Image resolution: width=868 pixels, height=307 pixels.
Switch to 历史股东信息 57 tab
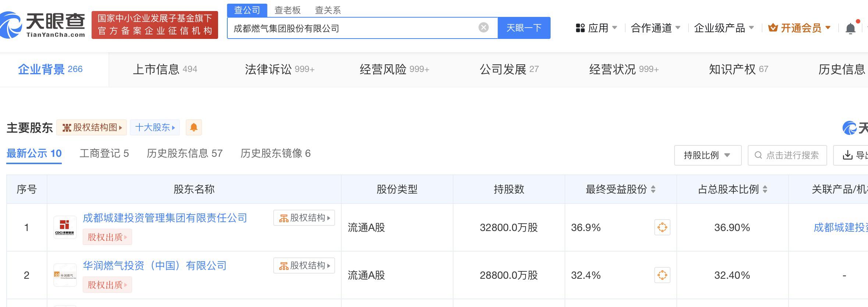point(185,153)
